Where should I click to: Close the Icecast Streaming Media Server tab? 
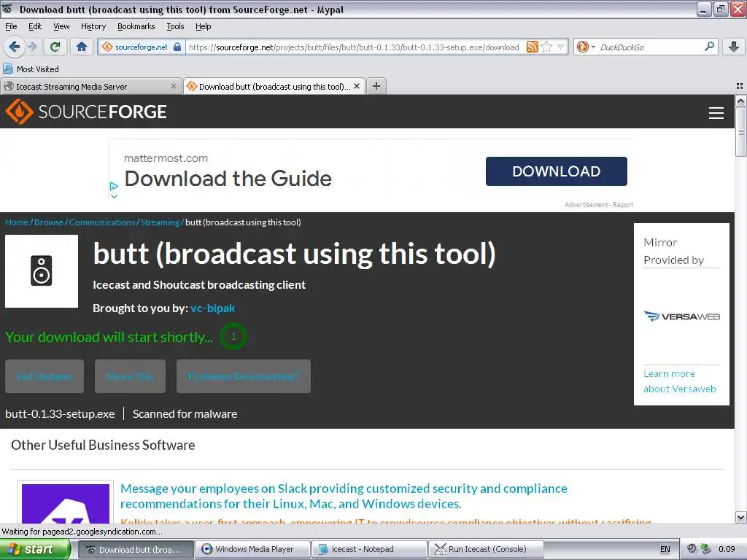pyautogui.click(x=174, y=86)
